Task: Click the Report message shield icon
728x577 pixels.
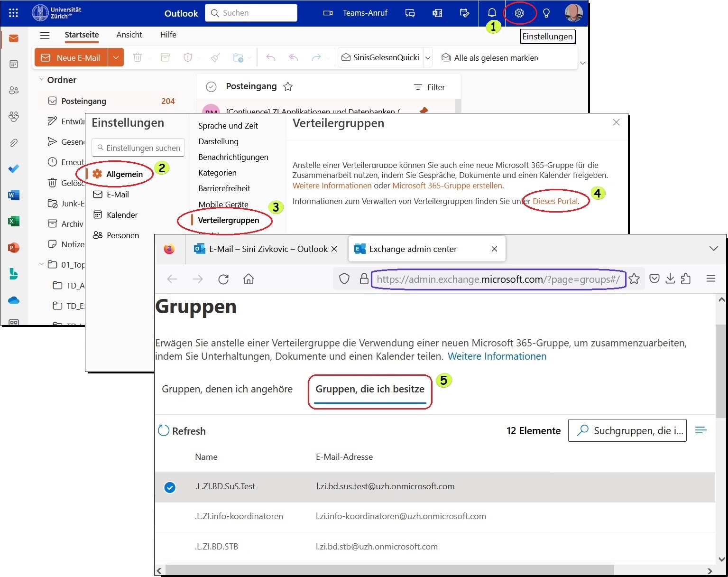Action: (187, 57)
